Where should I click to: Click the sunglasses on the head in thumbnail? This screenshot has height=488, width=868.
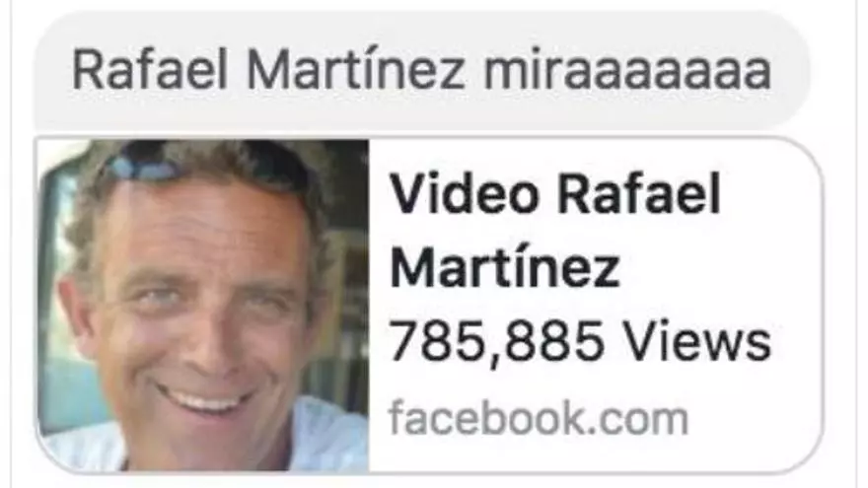pos(205,159)
